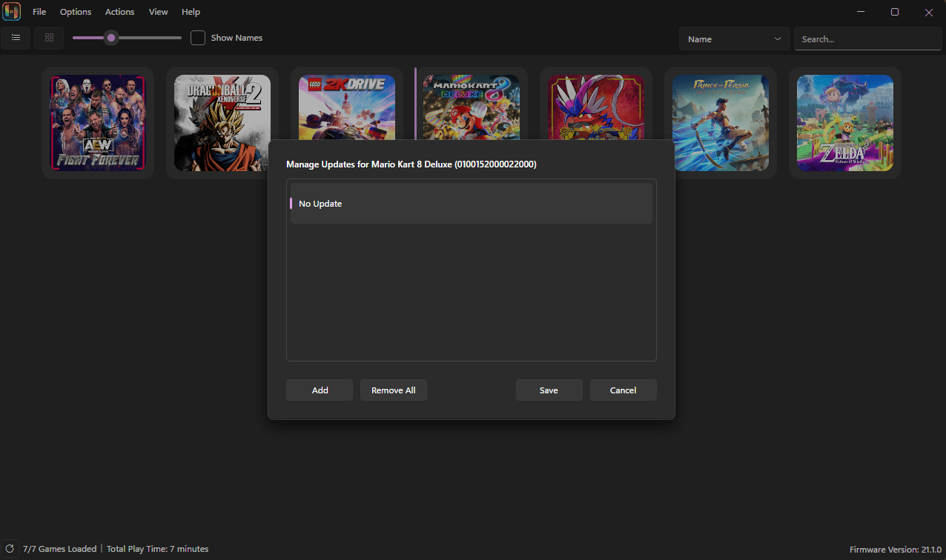This screenshot has height=560, width=946.
Task: Switch to grid view layout
Action: pos(49,38)
